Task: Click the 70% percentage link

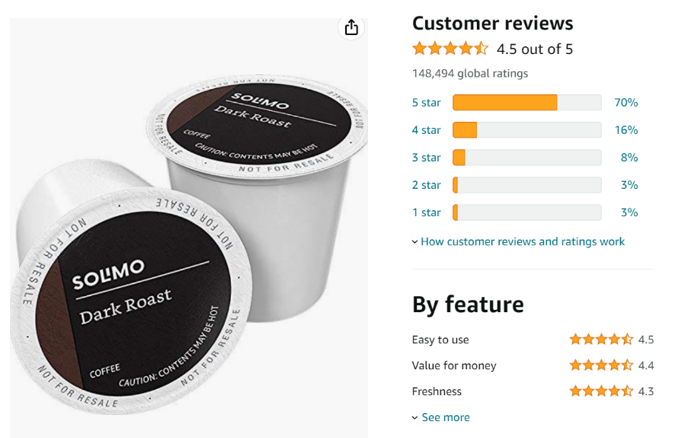Action: (626, 103)
